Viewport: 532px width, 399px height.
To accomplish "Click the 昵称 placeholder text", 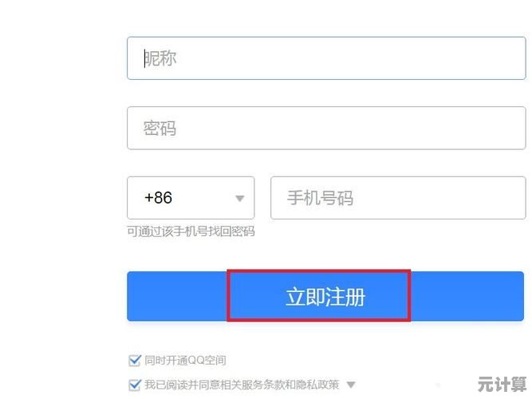I will 160,58.
